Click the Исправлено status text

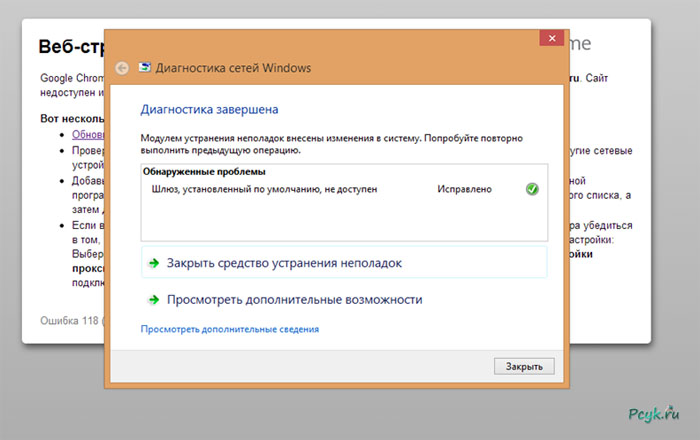[464, 189]
